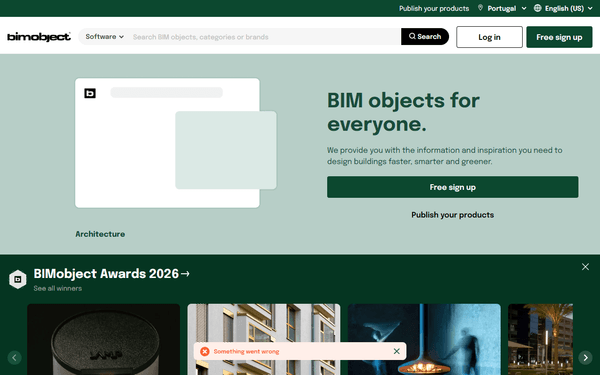Select the Architecture label

pos(100,234)
